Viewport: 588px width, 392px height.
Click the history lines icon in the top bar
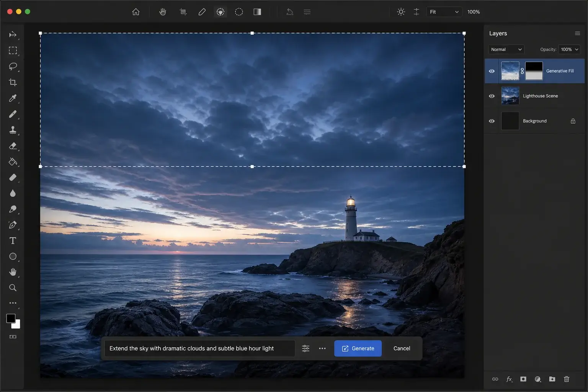click(307, 12)
